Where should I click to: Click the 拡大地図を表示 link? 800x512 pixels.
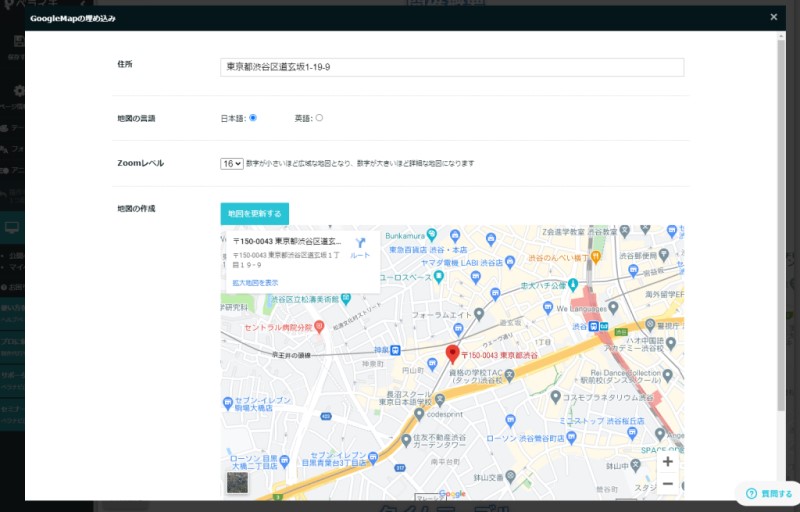coord(255,283)
